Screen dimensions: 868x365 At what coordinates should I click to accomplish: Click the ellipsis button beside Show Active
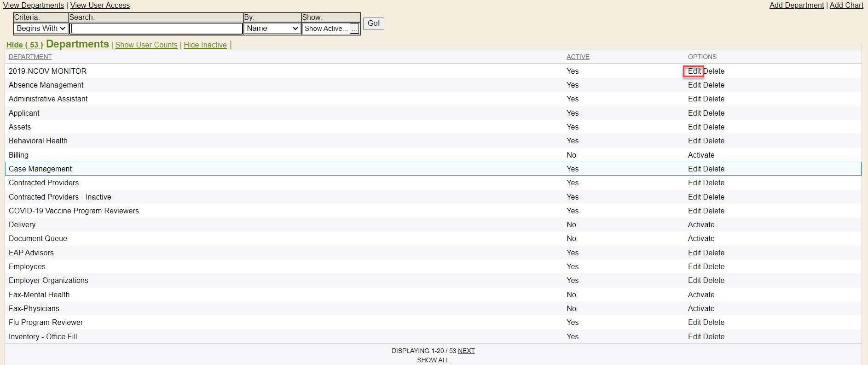[x=354, y=29]
